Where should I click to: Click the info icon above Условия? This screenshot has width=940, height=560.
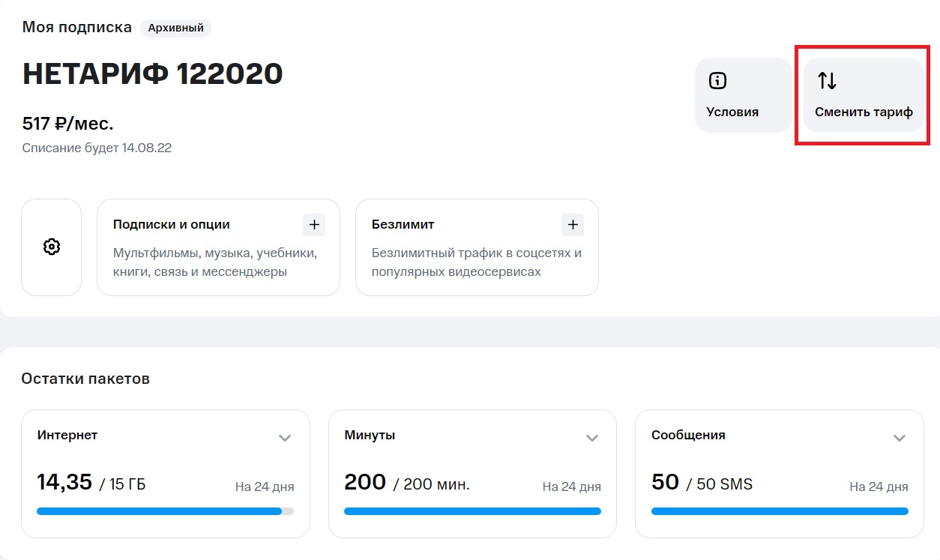pyautogui.click(x=717, y=81)
